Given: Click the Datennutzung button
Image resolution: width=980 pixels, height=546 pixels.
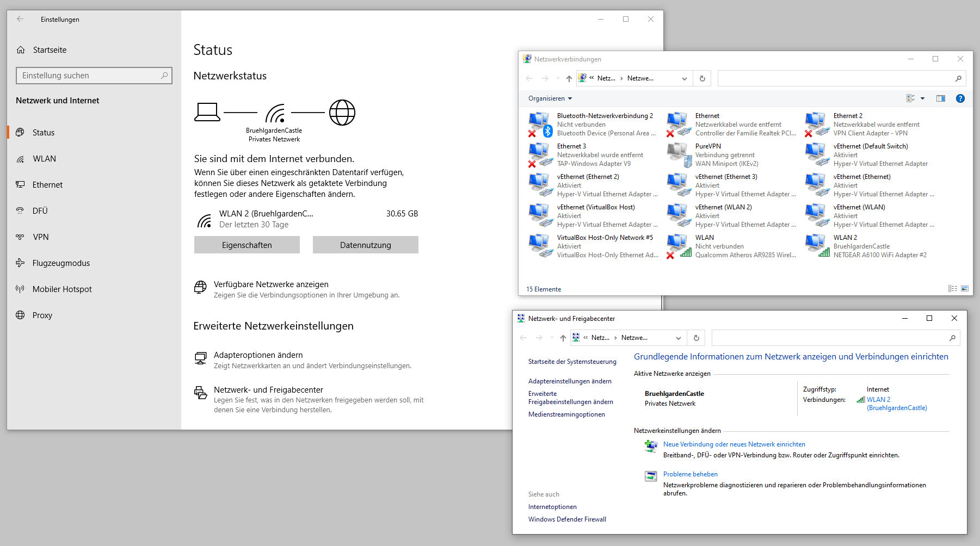Looking at the screenshot, I should pyautogui.click(x=365, y=245).
